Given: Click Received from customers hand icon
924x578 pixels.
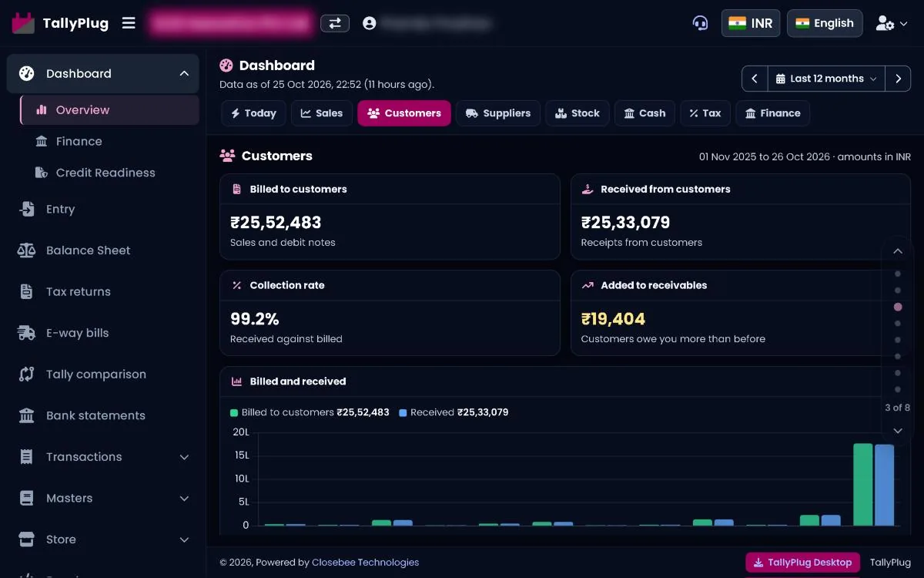Looking at the screenshot, I should 588,189.
